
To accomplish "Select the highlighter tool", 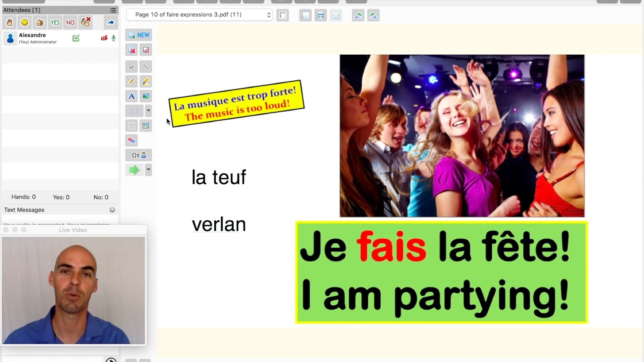I will tap(146, 81).
